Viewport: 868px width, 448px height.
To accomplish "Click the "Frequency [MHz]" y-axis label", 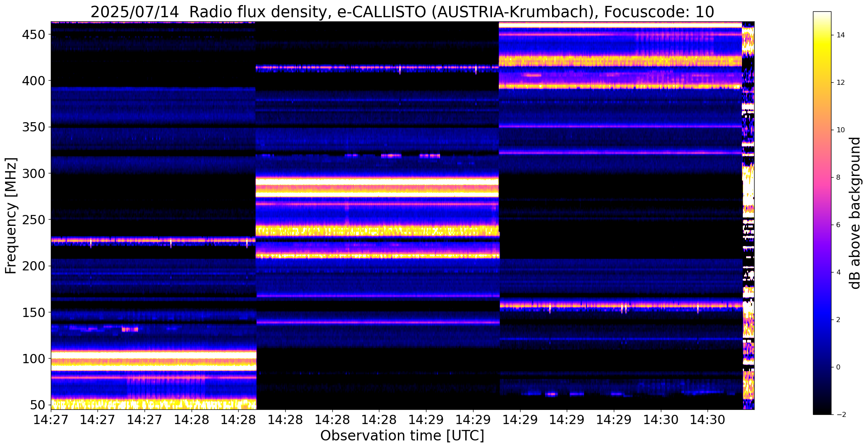I will pos(11,216).
